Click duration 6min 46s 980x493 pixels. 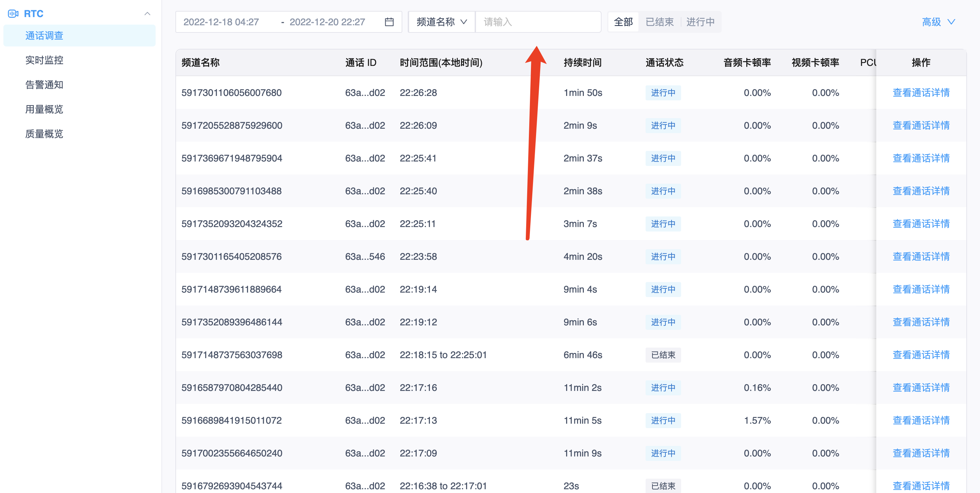coord(583,355)
